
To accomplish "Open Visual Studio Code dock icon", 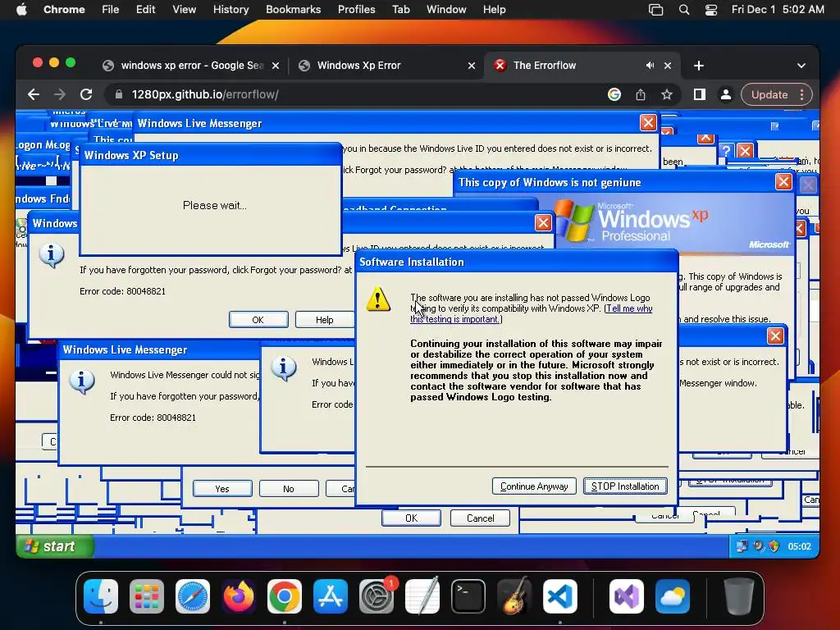I will tap(559, 596).
